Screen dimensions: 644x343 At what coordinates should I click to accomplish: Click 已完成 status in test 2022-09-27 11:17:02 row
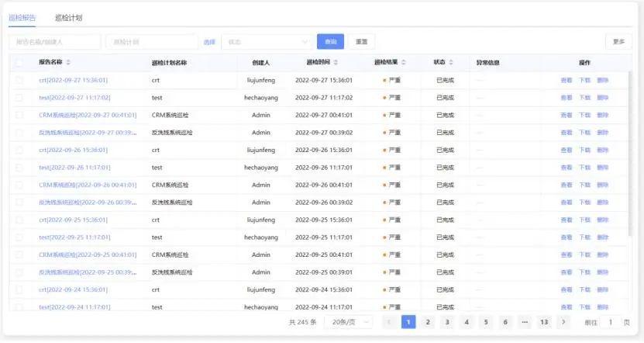coord(445,98)
